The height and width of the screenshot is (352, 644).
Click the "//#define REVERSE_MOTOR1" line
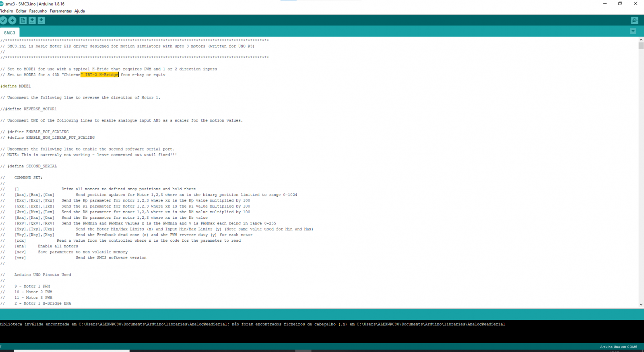pyautogui.click(x=29, y=109)
